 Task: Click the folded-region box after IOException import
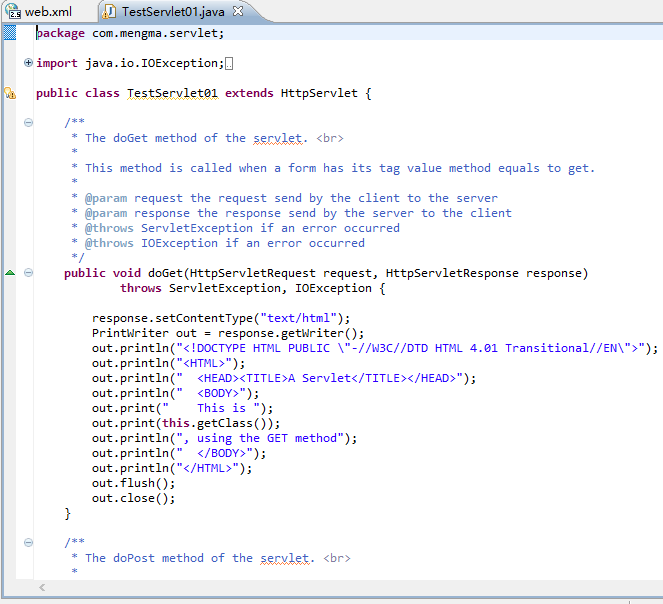[229, 64]
